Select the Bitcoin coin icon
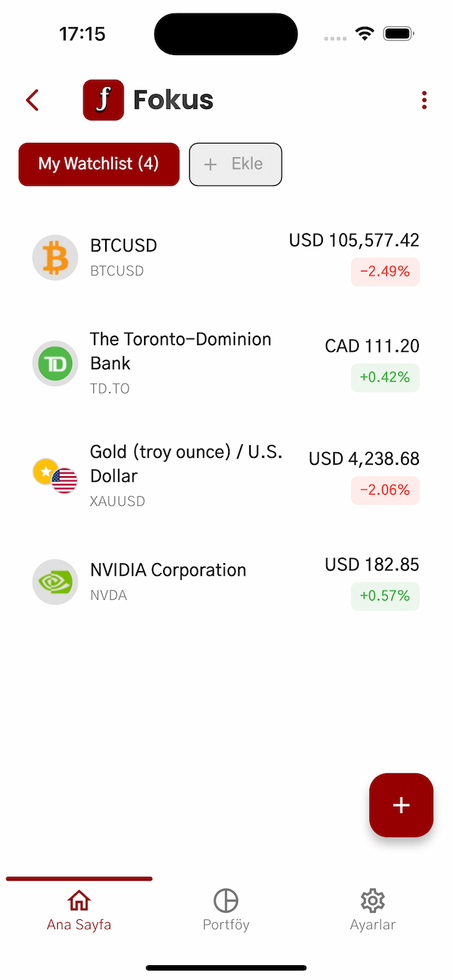This screenshot has height=980, width=452. click(x=55, y=258)
